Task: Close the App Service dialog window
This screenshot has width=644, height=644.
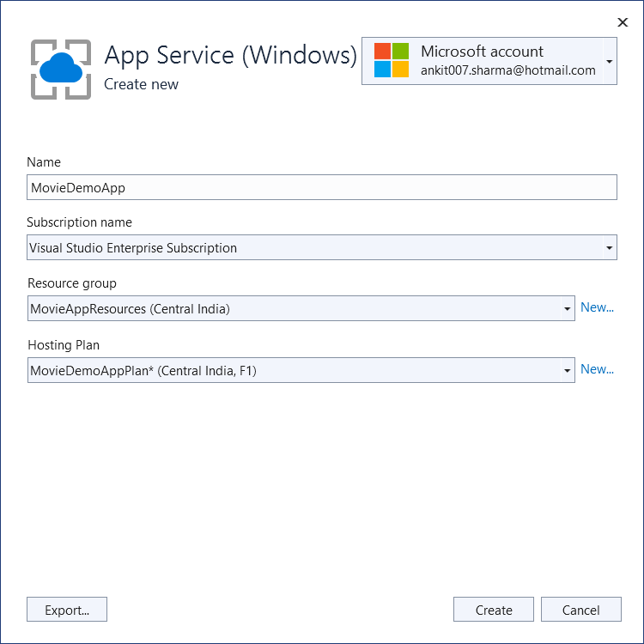Action: click(623, 22)
